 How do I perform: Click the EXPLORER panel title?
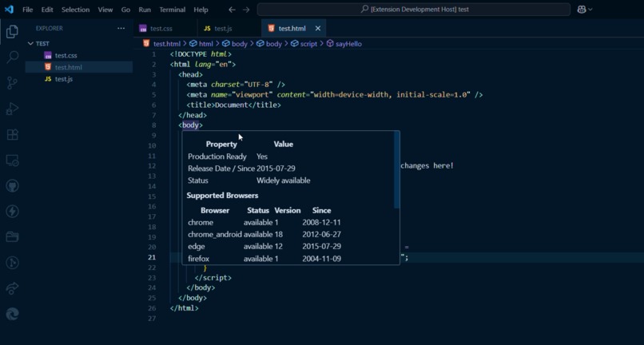pos(50,28)
